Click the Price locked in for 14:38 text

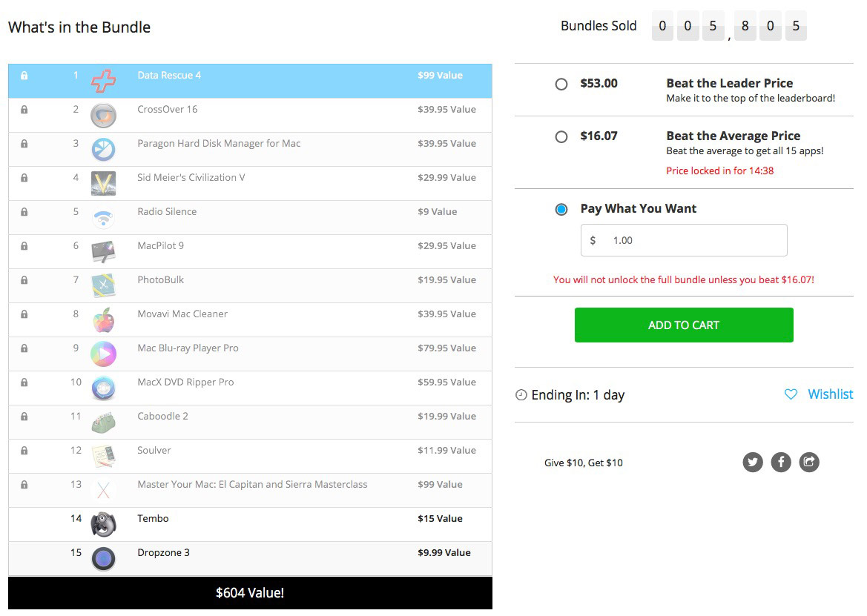click(720, 170)
